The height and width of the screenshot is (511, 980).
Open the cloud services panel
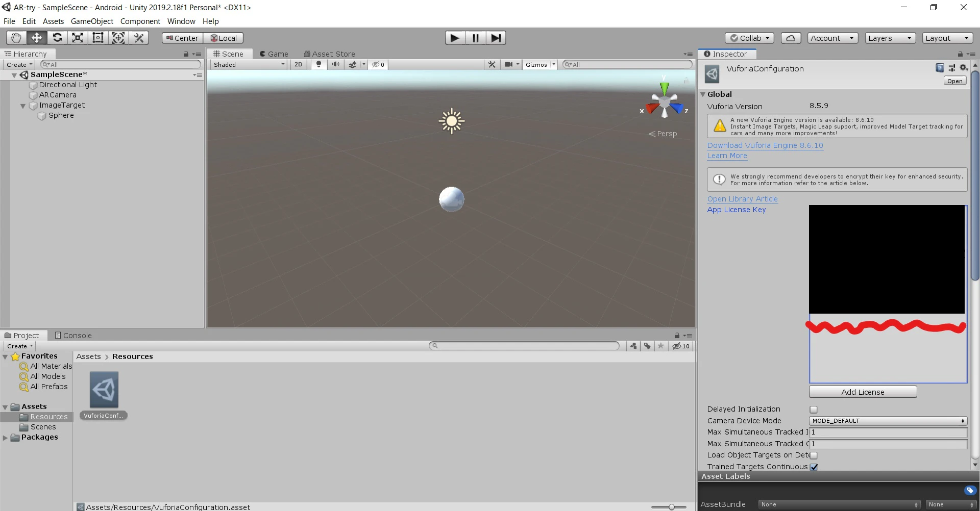(x=791, y=38)
